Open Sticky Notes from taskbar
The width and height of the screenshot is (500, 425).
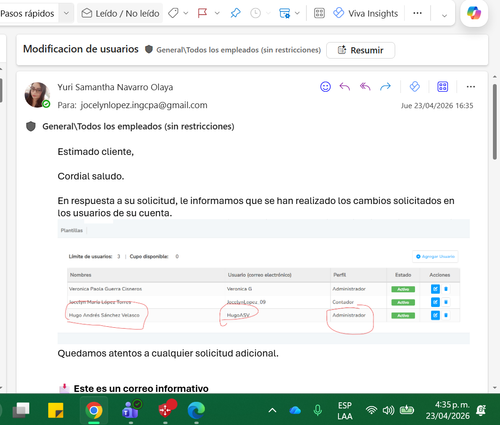tap(56, 410)
